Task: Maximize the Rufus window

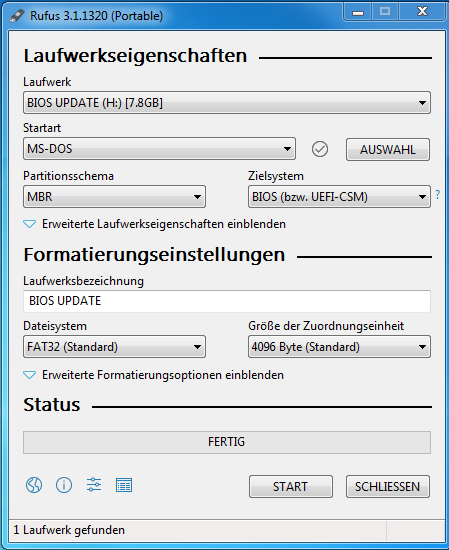Action: (x=385, y=12)
